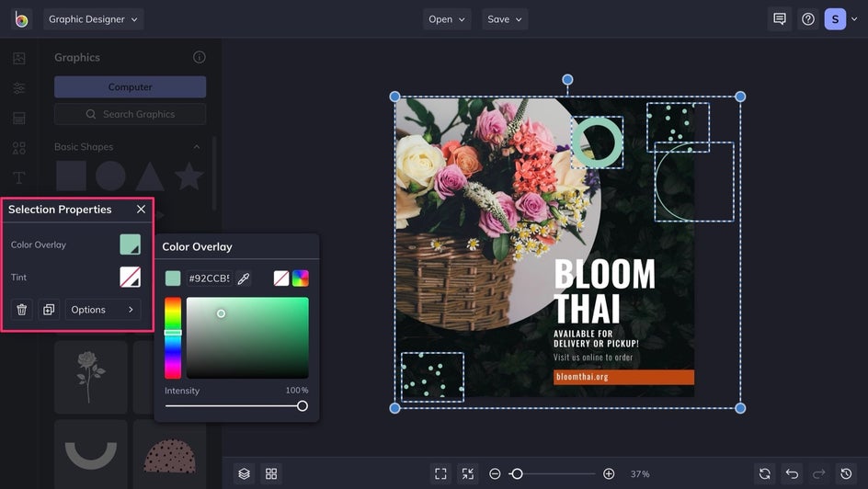The image size is (868, 489).
Task: Open the rainbow color palette swatch
Action: pos(301,279)
